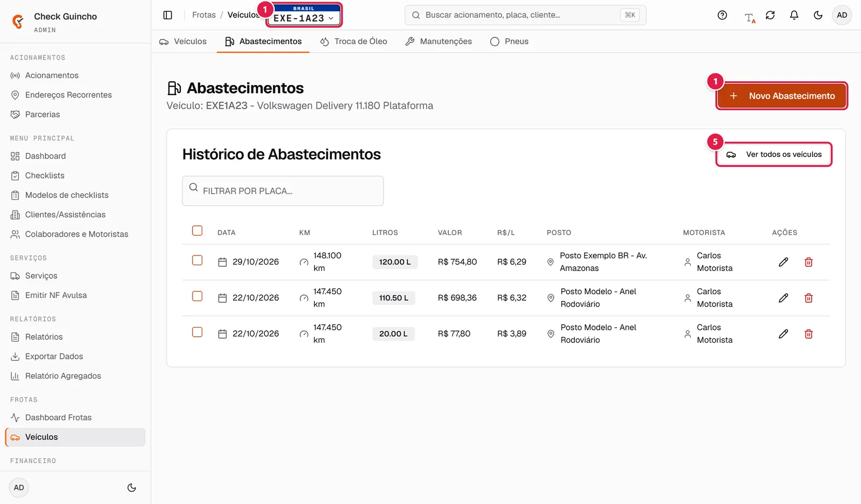
Task: Open the help question-mark icon
Action: (722, 15)
